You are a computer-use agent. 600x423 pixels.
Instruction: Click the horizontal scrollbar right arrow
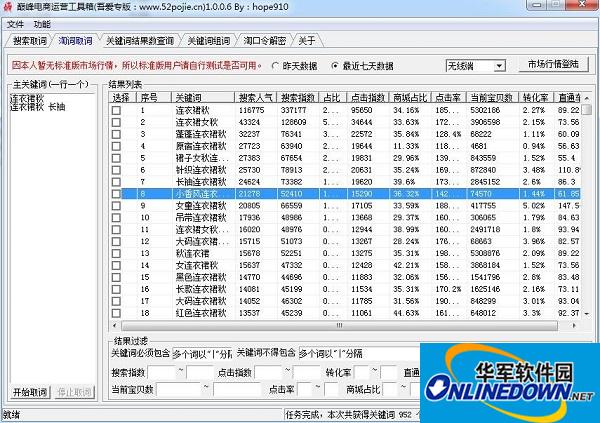click(574, 325)
